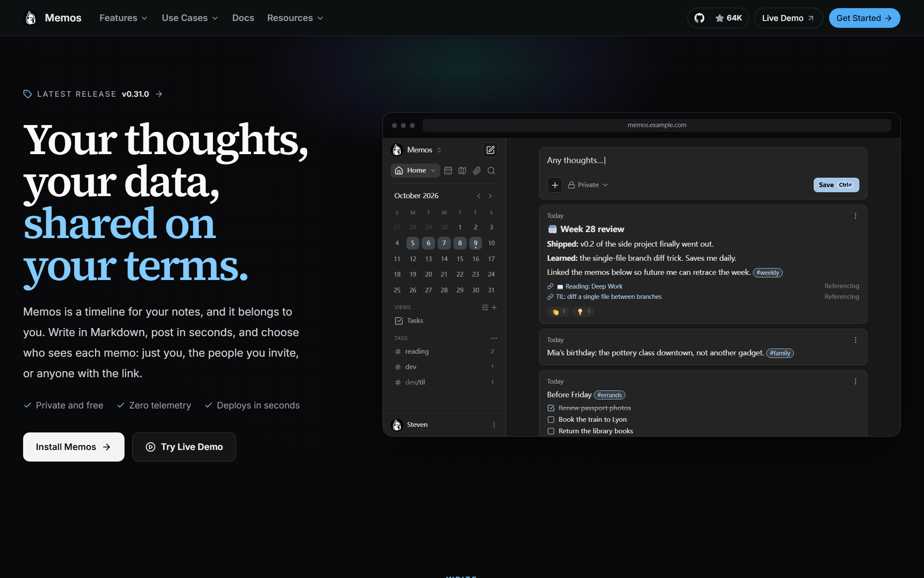Open Before Friday memo options menu
Image resolution: width=924 pixels, height=578 pixels.
(856, 381)
